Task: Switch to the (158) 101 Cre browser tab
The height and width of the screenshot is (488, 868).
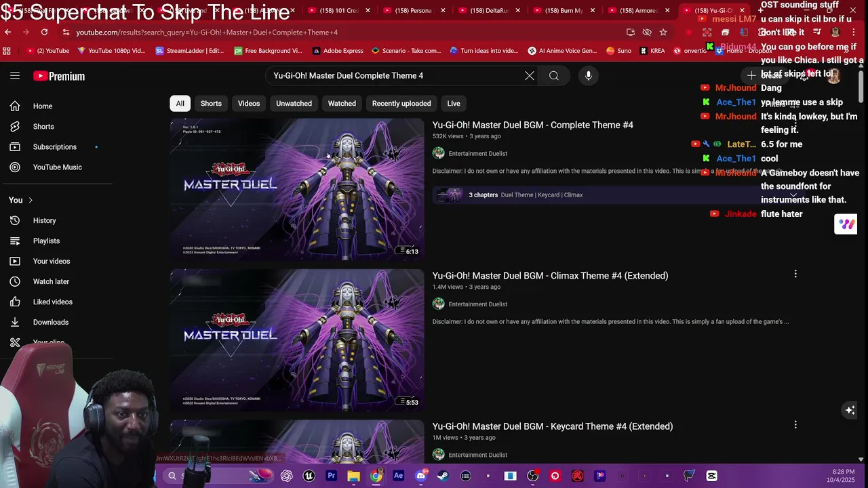Action: 339,11
